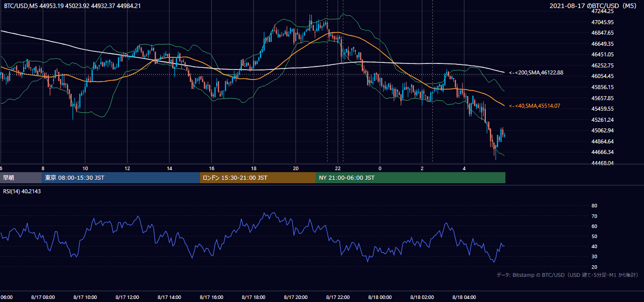The height and width of the screenshot is (302, 644).
Task: Click hour label 22 under the price chart
Action: (x=338, y=168)
